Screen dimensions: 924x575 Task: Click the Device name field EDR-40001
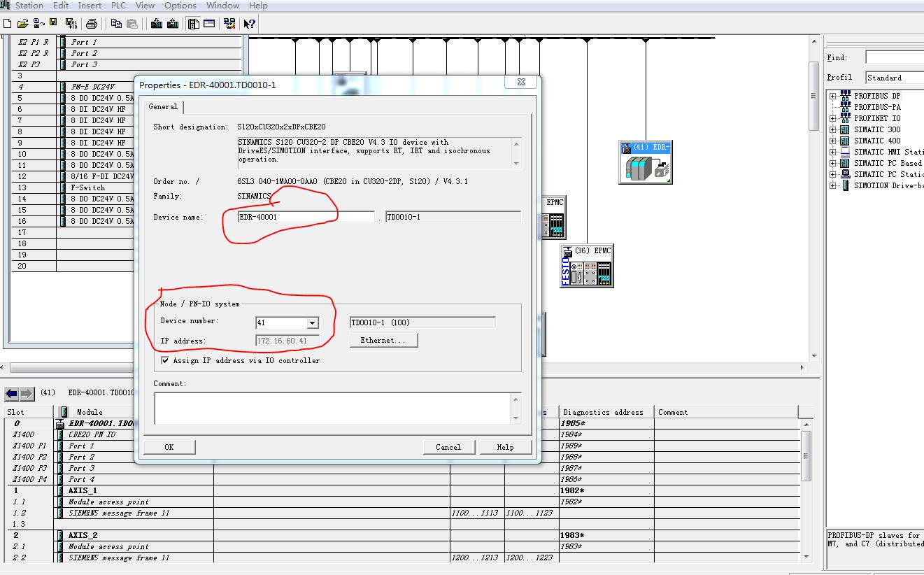tap(306, 217)
